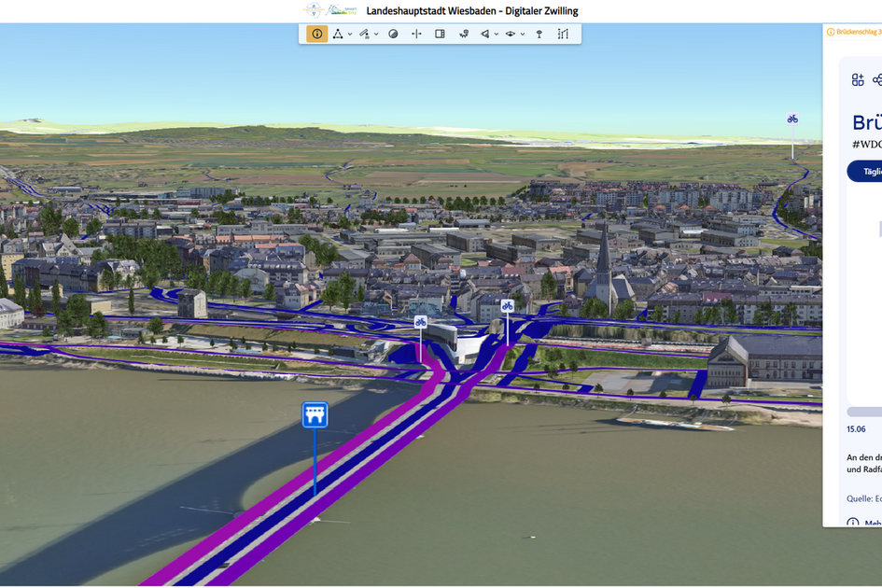882x588 pixels.
Task: Toggle the feature info tool
Action: (317, 34)
